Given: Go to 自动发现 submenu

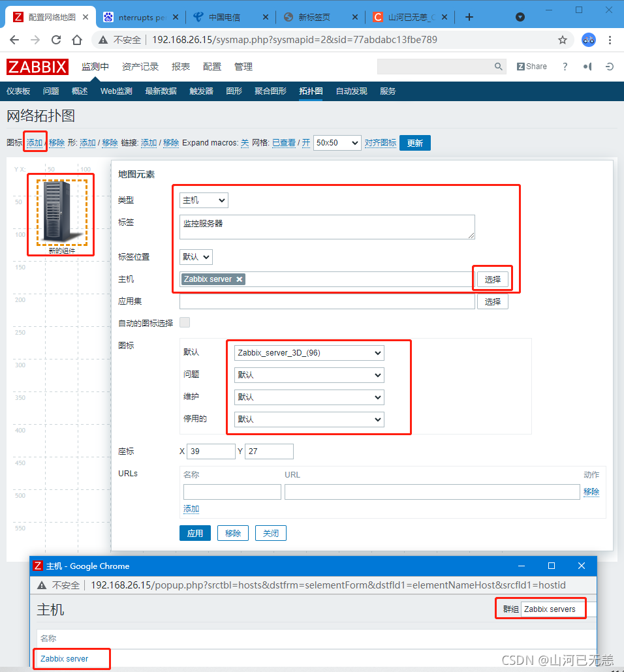Looking at the screenshot, I should tap(351, 91).
